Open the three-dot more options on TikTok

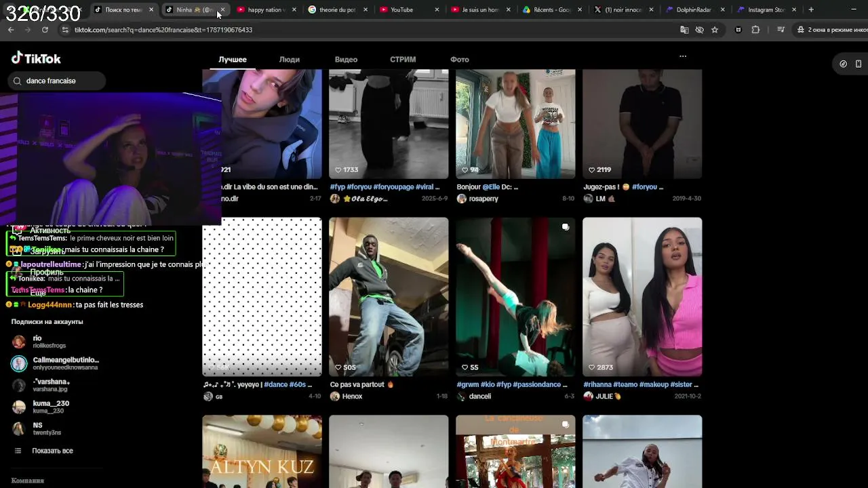point(683,56)
